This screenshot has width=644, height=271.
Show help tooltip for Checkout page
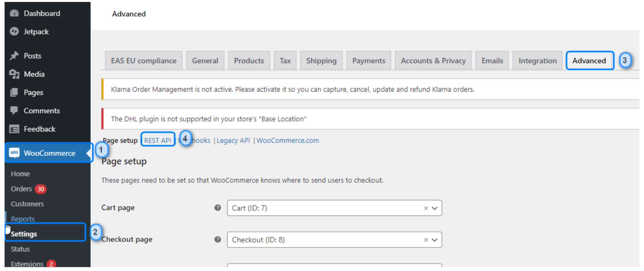(x=218, y=239)
